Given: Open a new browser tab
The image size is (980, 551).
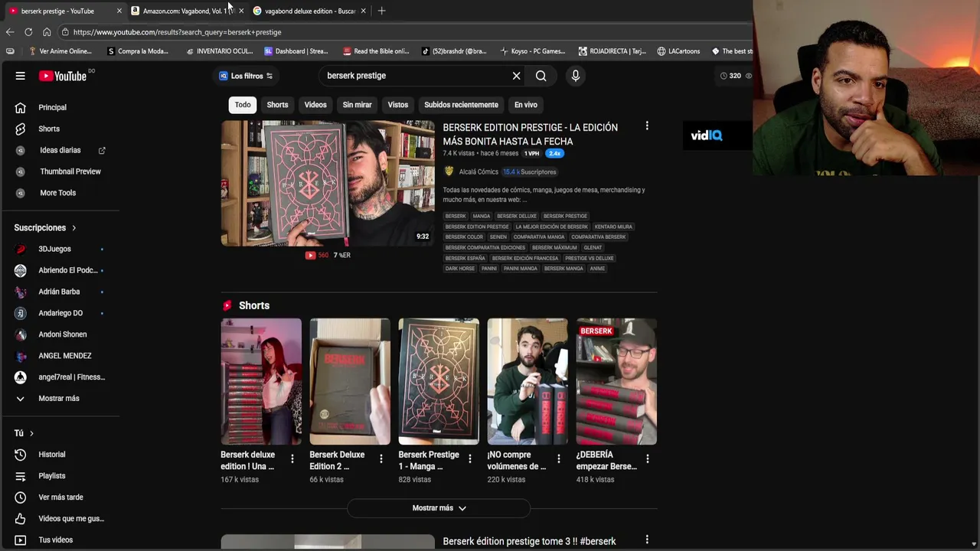Looking at the screenshot, I should pos(381,11).
